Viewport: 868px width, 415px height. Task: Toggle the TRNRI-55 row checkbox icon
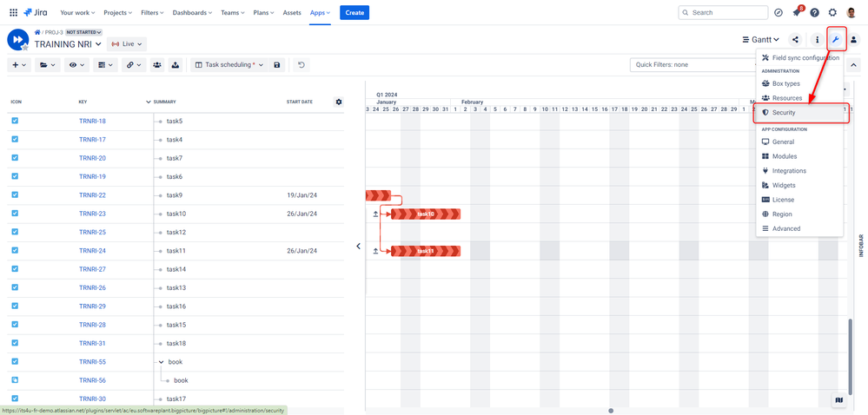coord(15,361)
